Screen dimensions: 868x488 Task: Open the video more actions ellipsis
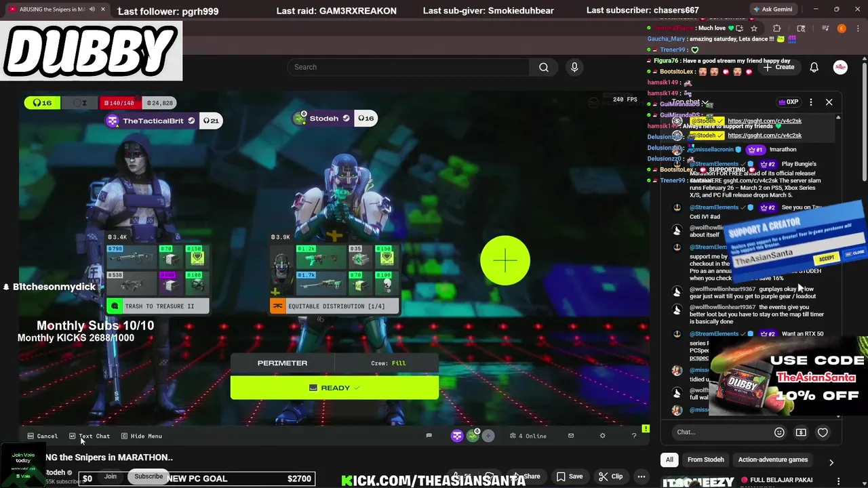(641, 476)
